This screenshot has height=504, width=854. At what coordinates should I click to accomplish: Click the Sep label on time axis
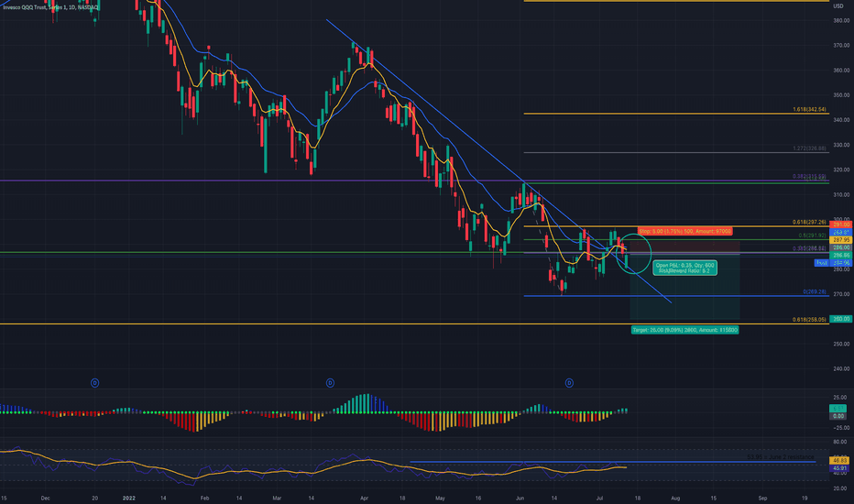pyautogui.click(x=762, y=498)
